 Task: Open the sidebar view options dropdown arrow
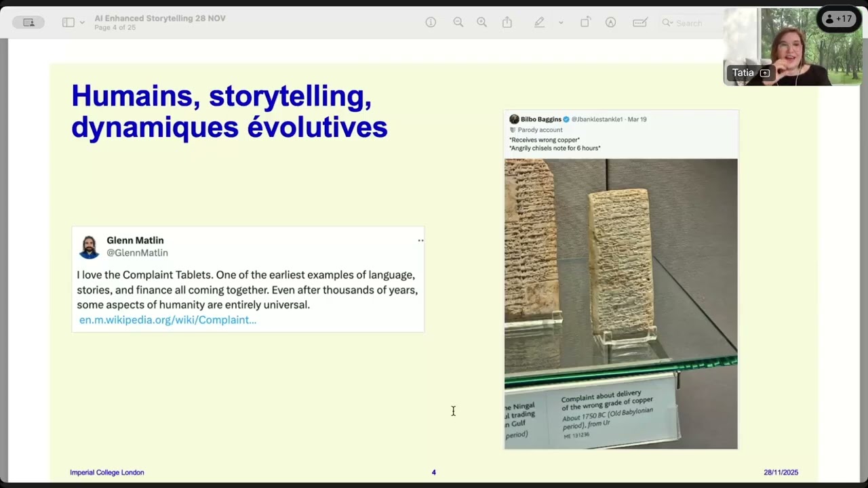tap(82, 22)
